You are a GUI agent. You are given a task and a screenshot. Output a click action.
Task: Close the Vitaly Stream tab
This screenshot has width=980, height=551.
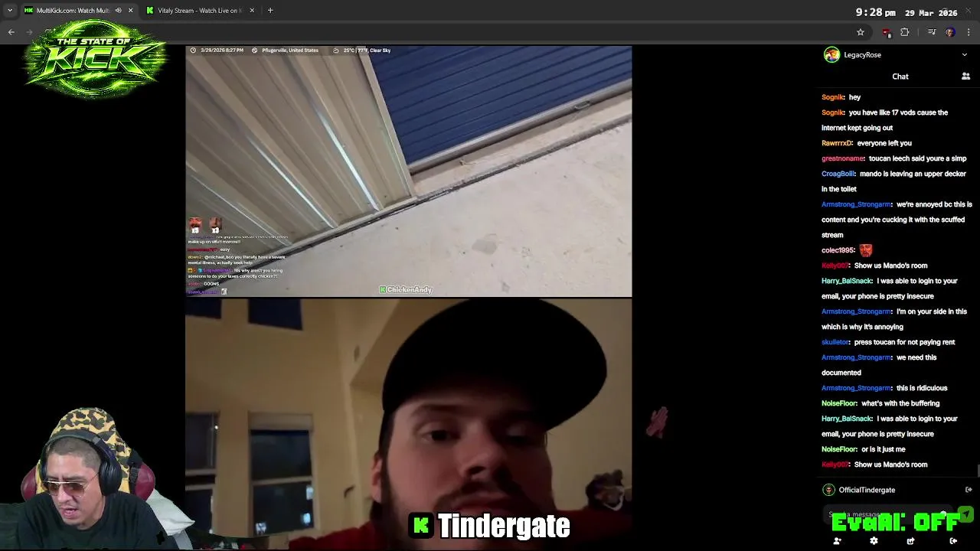click(252, 11)
